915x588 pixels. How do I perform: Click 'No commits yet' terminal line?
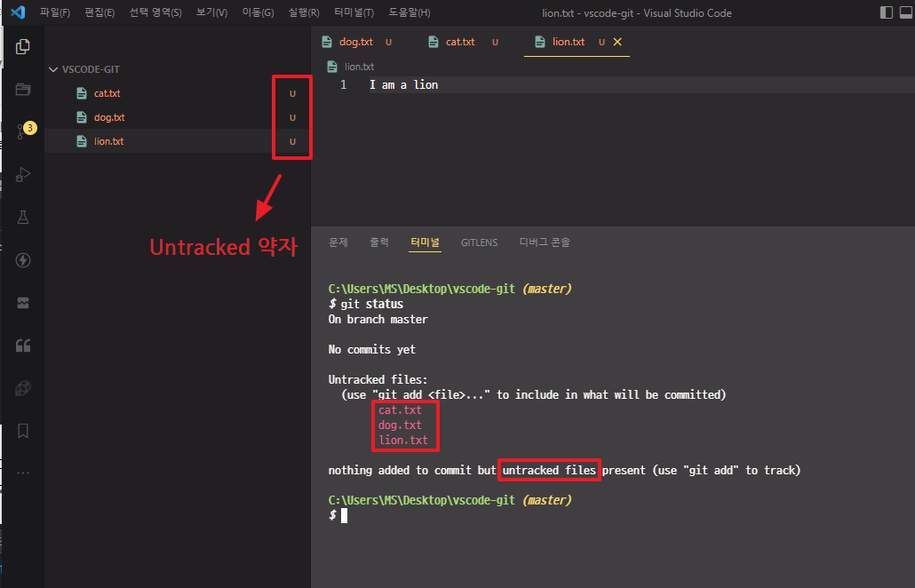pos(371,349)
